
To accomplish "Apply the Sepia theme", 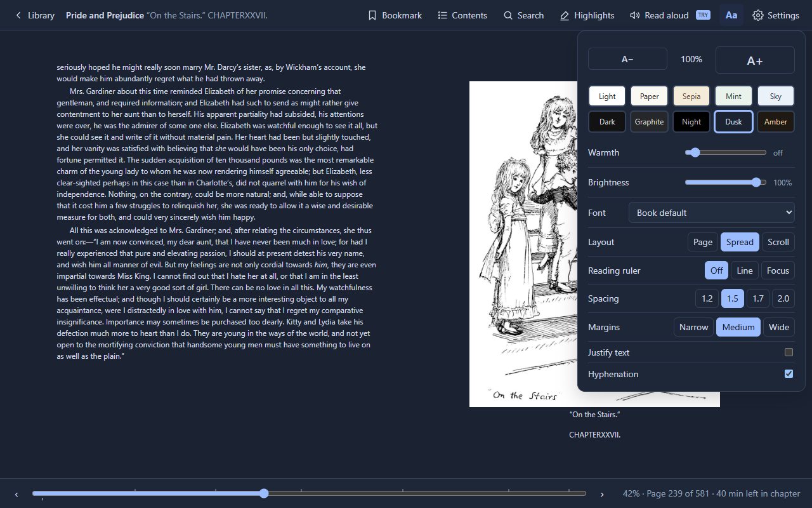I will coord(691,96).
